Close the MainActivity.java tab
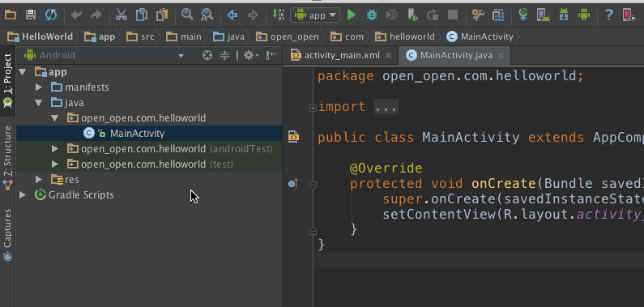The height and width of the screenshot is (307, 644). (501, 55)
